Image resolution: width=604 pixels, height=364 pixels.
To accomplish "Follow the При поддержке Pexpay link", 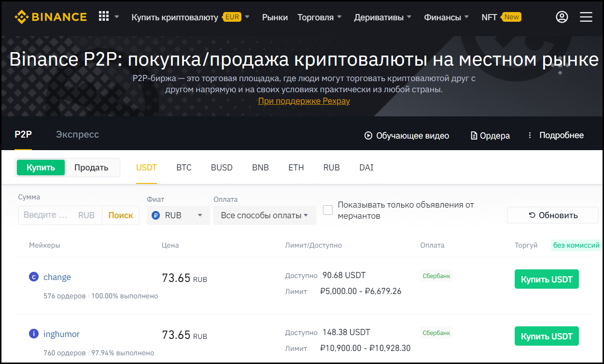I will click(x=304, y=101).
